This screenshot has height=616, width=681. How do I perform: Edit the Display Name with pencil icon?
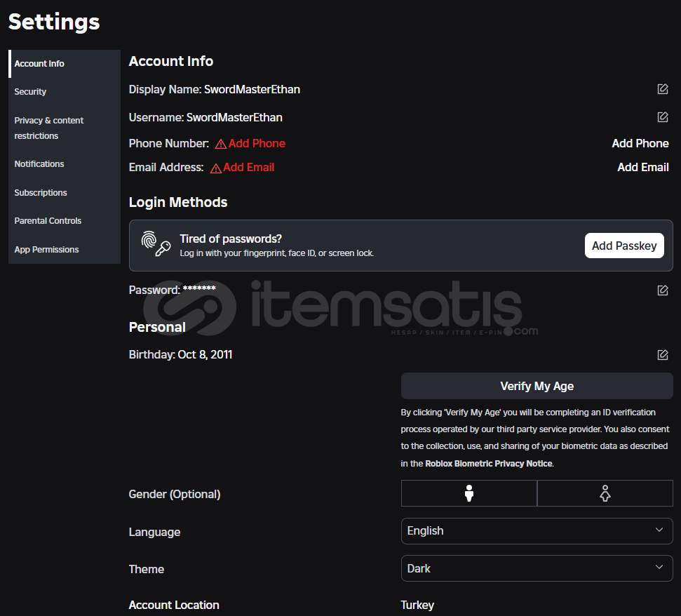point(662,89)
